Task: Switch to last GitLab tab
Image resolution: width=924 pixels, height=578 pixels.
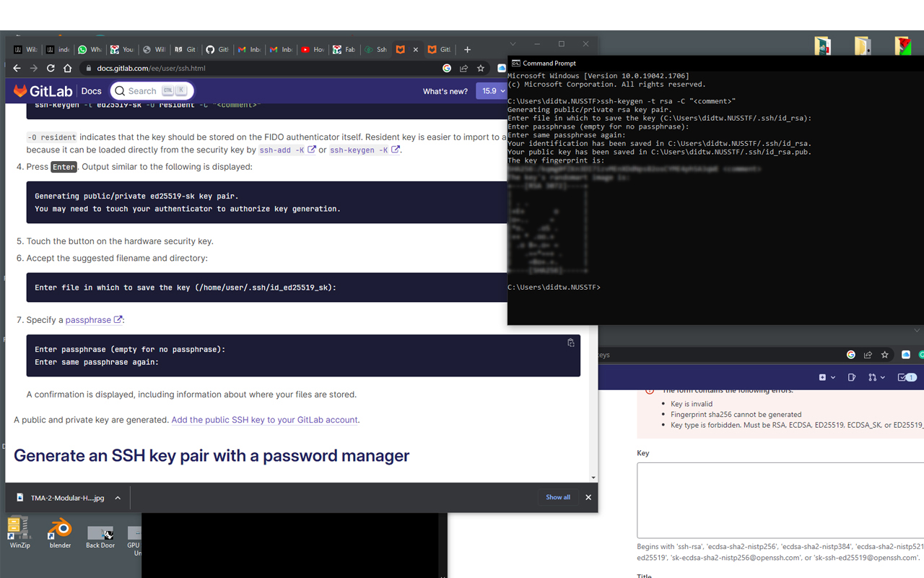Action: 440,49
